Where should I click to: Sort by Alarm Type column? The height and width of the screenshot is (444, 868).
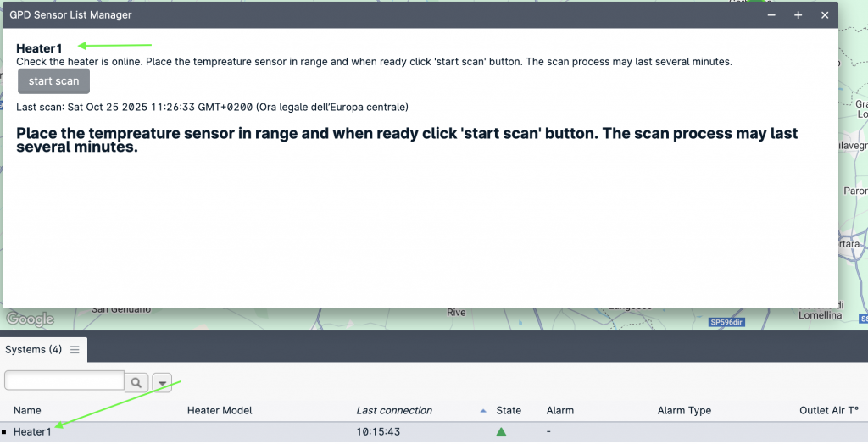point(684,410)
